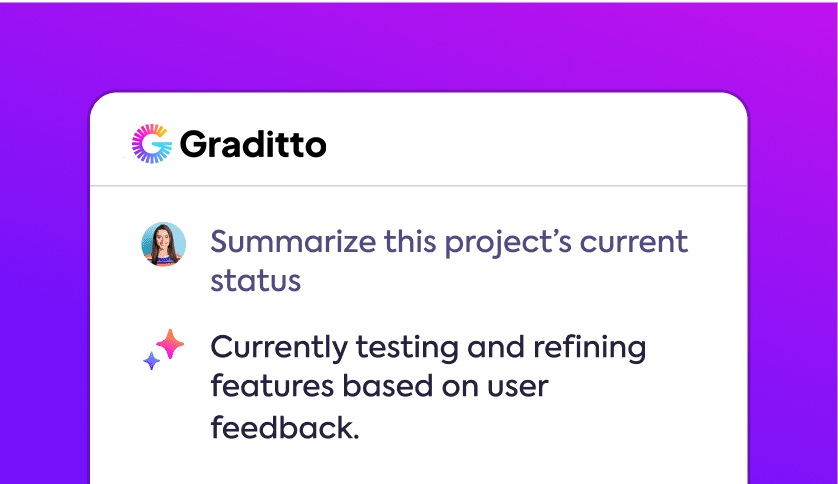Click the large pink AI sparkle icon
The width and height of the screenshot is (838, 484).
[x=170, y=344]
